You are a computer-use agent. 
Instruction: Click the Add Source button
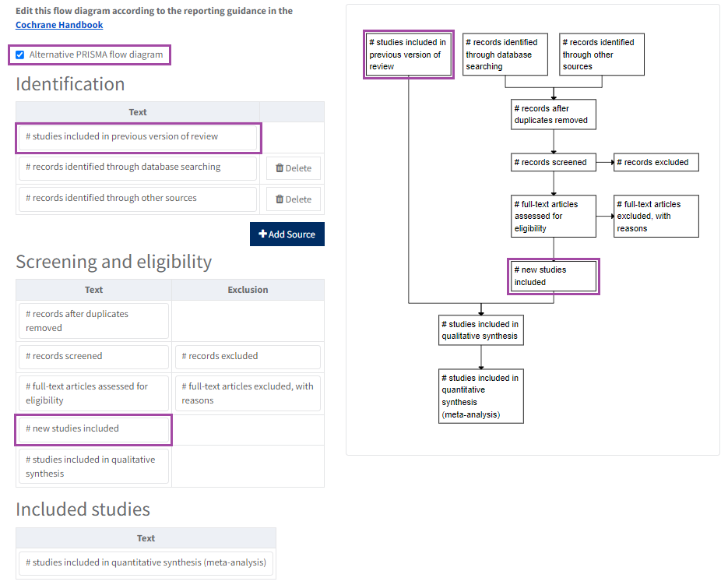[x=287, y=234]
